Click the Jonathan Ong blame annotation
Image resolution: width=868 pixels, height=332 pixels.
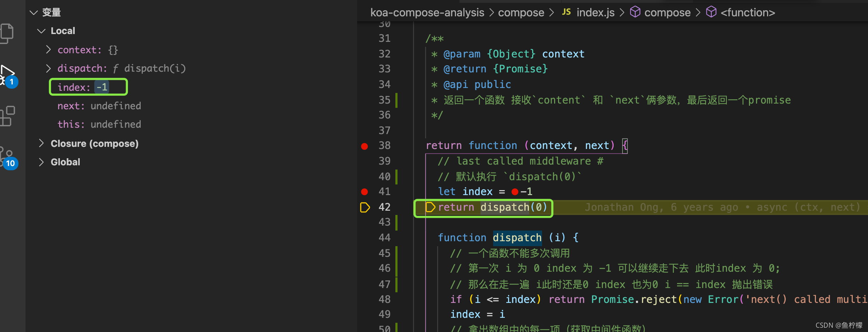point(722,207)
